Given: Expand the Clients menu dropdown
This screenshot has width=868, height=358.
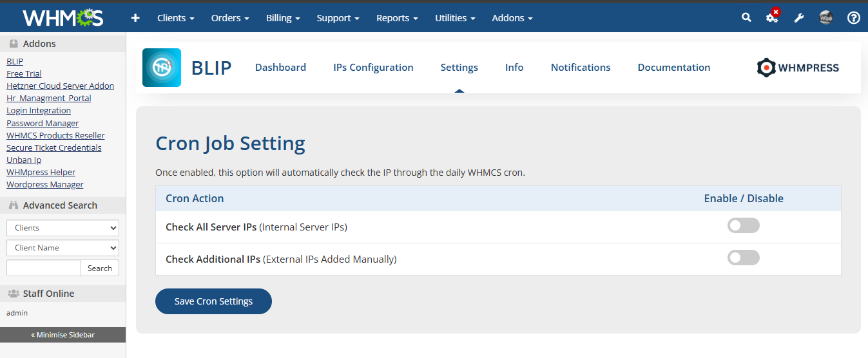Looking at the screenshot, I should 175,18.
